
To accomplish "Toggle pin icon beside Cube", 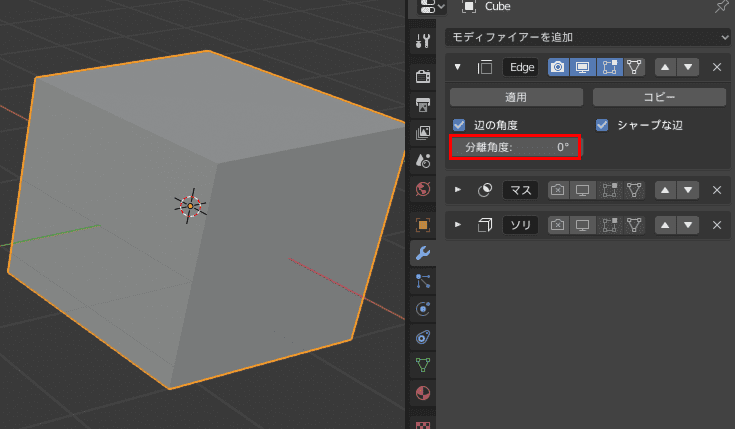I will click(x=721, y=7).
